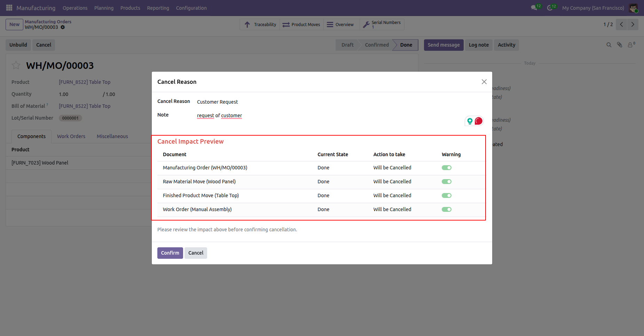
Task: Open the gear actions menu beside WH/MO/00003
Action: (x=63, y=27)
